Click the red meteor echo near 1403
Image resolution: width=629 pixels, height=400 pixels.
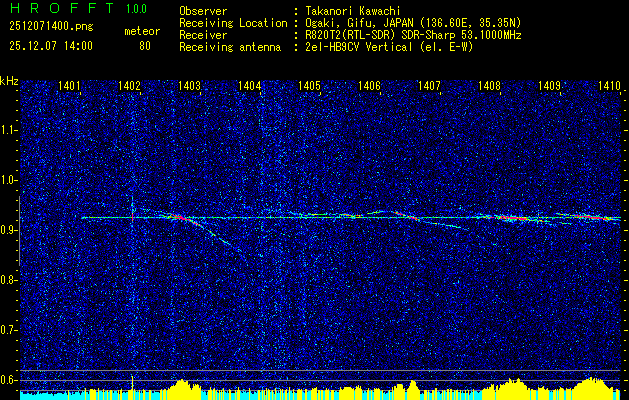point(179,217)
